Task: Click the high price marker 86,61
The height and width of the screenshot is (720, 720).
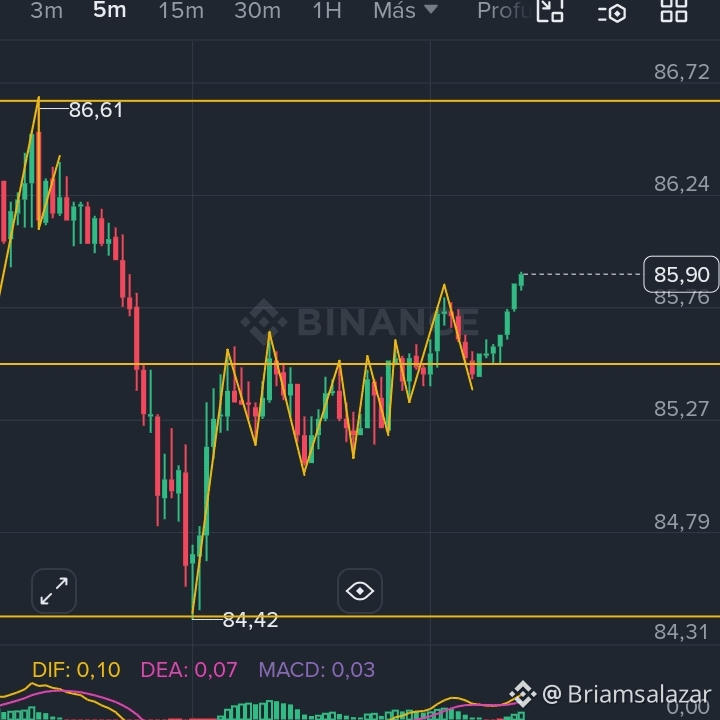Action: [x=96, y=110]
